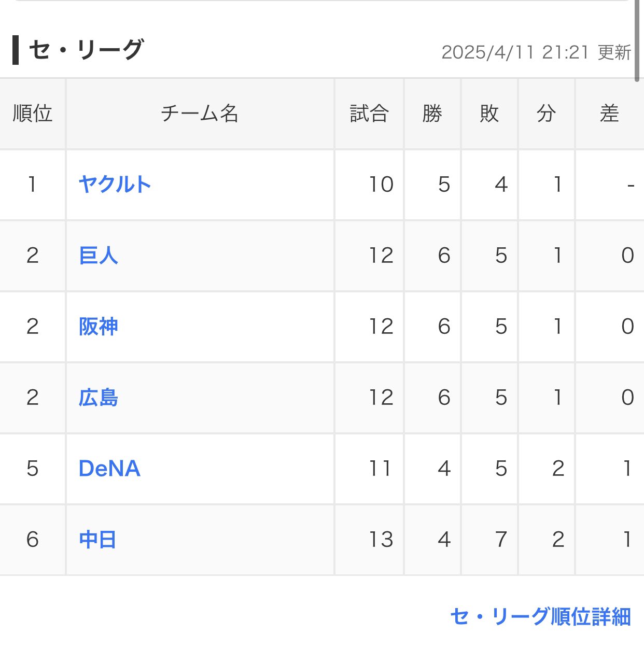Open the DeNA team link
The width and height of the screenshot is (644, 649).
pos(109,469)
